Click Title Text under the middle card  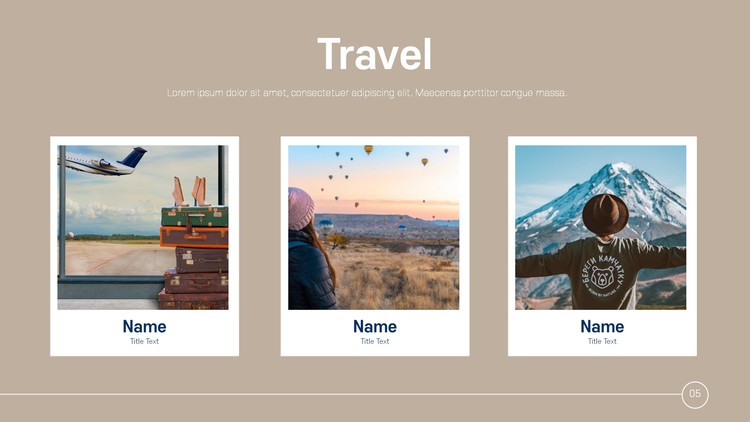point(375,341)
